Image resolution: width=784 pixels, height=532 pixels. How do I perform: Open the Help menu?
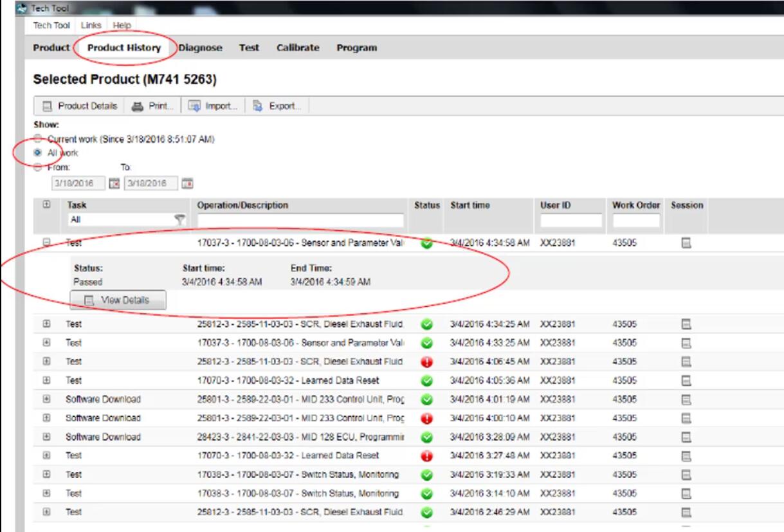pyautogui.click(x=122, y=25)
